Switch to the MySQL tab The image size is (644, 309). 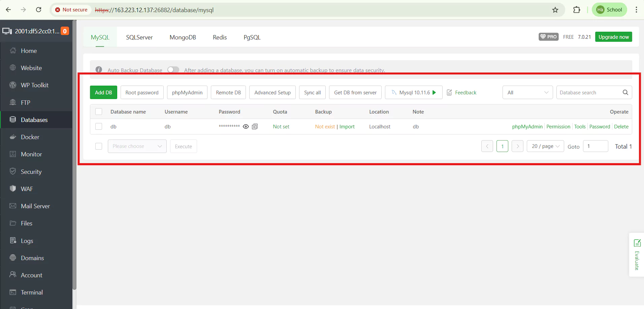coord(100,37)
